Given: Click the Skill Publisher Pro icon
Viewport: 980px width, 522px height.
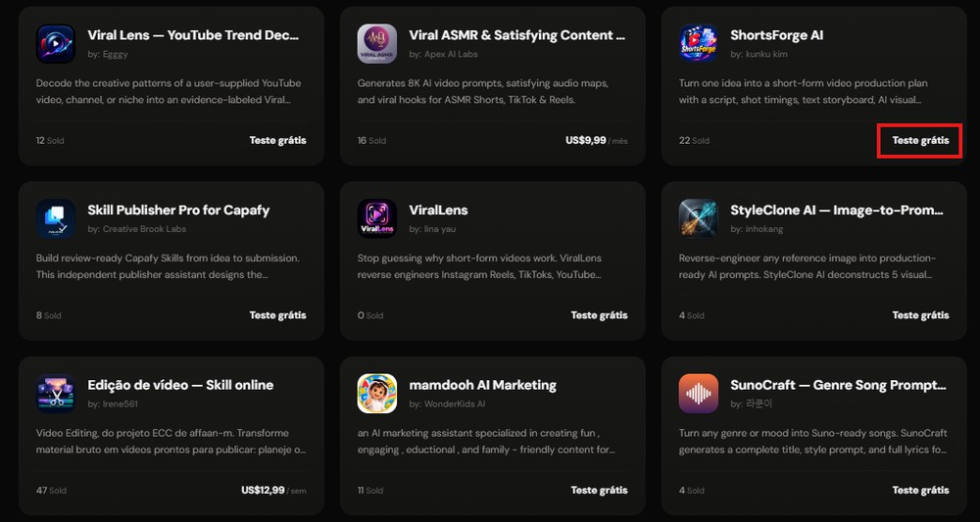Looking at the screenshot, I should tap(56, 218).
